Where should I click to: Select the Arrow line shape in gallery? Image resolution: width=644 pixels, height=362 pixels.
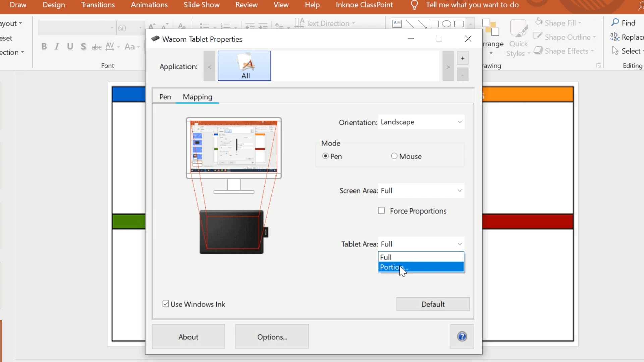tap(422, 24)
